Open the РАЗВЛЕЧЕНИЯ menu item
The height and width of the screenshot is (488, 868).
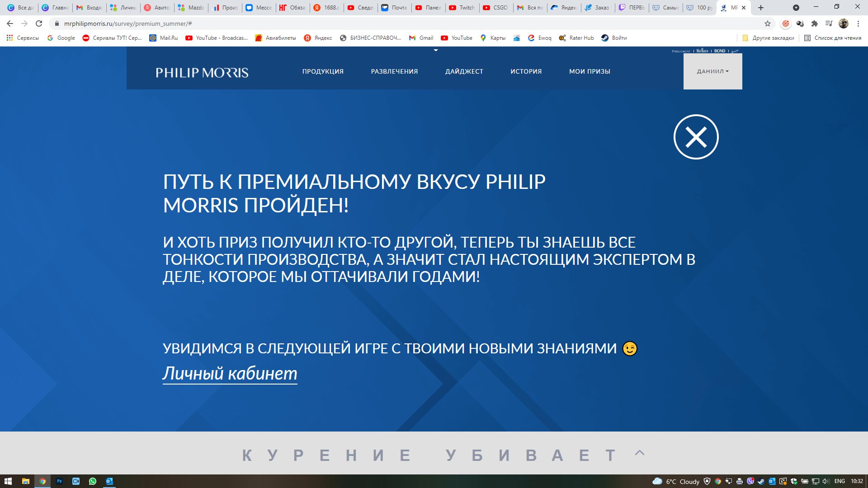(394, 71)
